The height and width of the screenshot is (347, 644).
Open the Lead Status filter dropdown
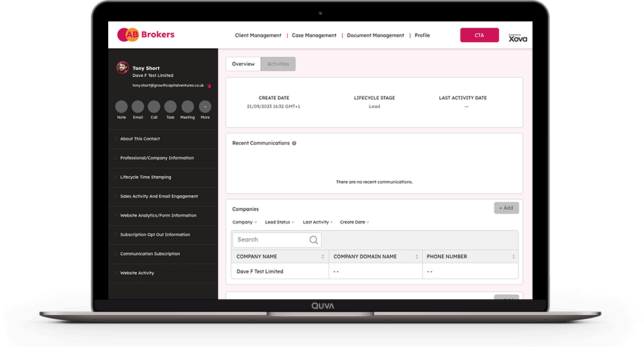tap(279, 222)
